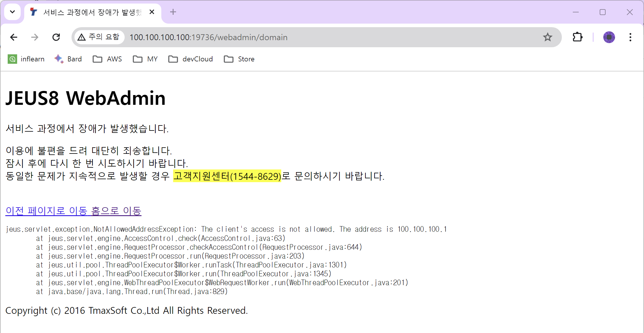This screenshot has width=644, height=333.
Task: Bookmark this page with star icon
Action: coord(547,37)
